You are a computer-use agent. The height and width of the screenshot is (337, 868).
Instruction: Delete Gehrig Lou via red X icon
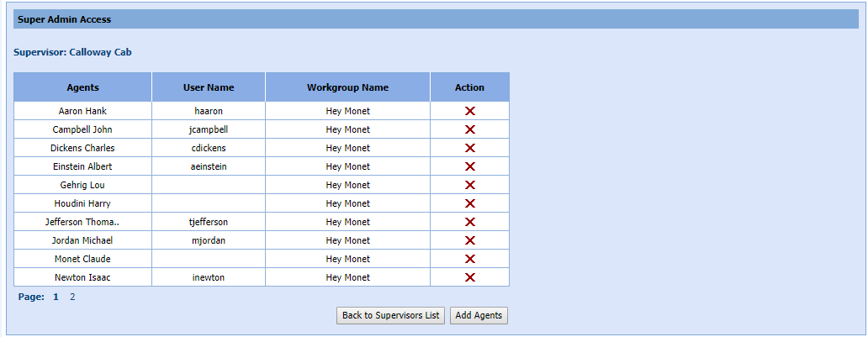click(x=470, y=185)
